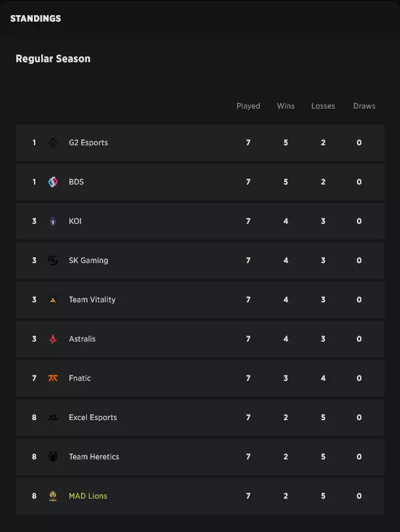
Task: Click the Played column header
Action: coord(248,105)
